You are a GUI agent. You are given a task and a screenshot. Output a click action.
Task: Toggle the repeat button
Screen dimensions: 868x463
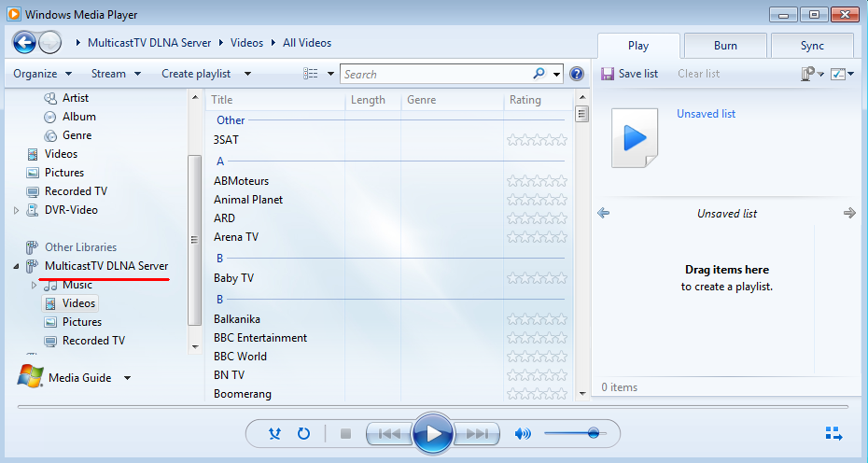303,434
